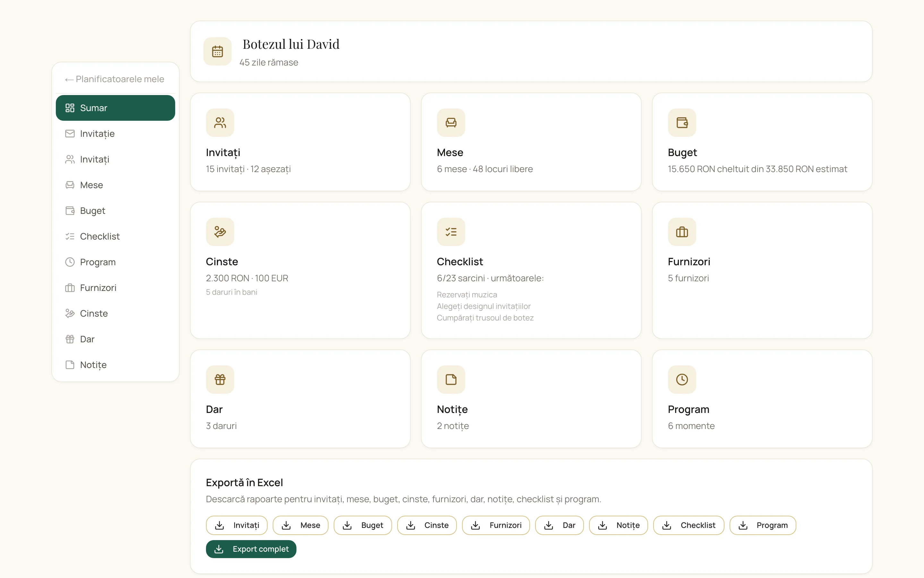This screenshot has width=924, height=578.
Task: Click the briefcase icon in the Furnizori card
Action: [682, 232]
